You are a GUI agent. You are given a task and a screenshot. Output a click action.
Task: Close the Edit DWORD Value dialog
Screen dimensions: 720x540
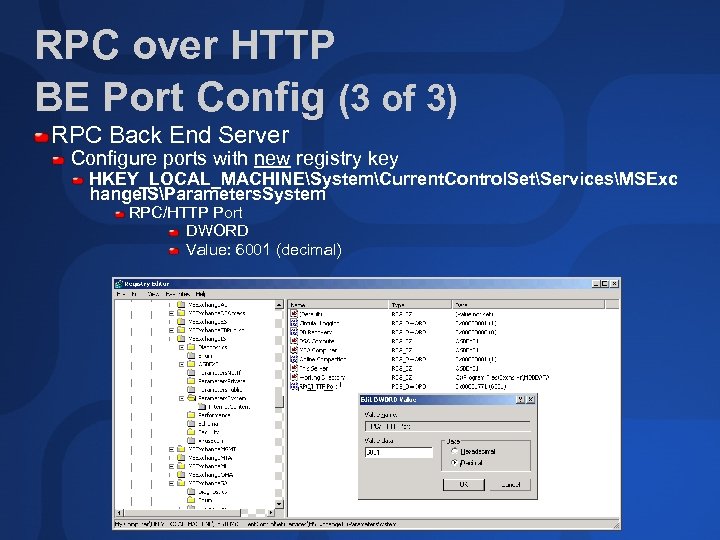click(530, 399)
